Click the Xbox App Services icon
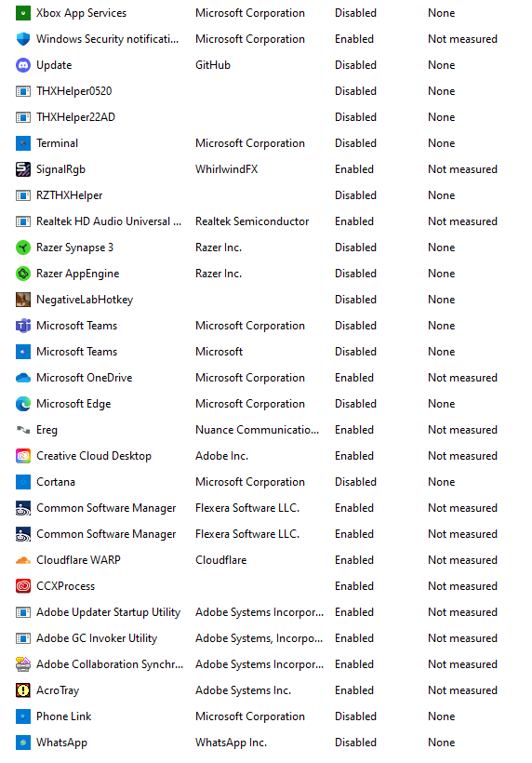Screen dimensions: 532x763 coord(23,13)
